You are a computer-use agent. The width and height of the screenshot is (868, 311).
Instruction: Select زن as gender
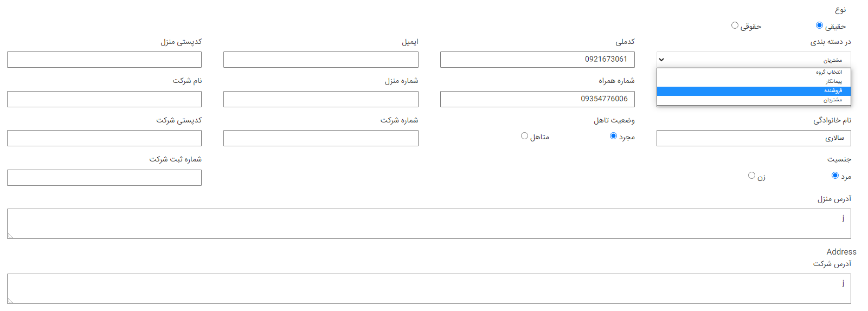[751, 175]
